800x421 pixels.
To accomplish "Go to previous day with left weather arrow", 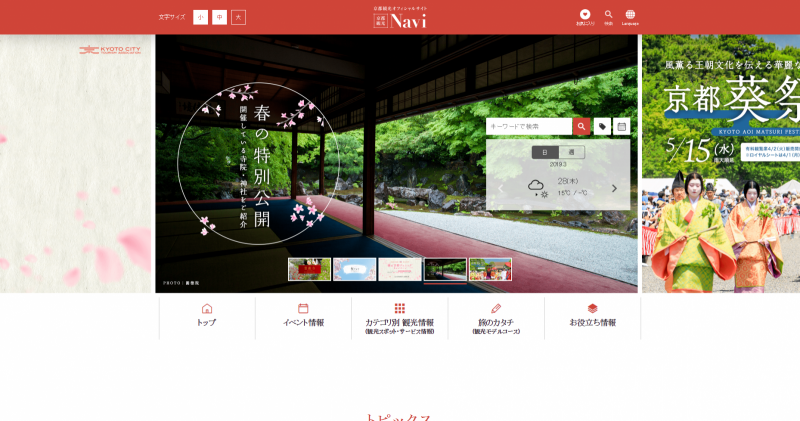I will (501, 188).
